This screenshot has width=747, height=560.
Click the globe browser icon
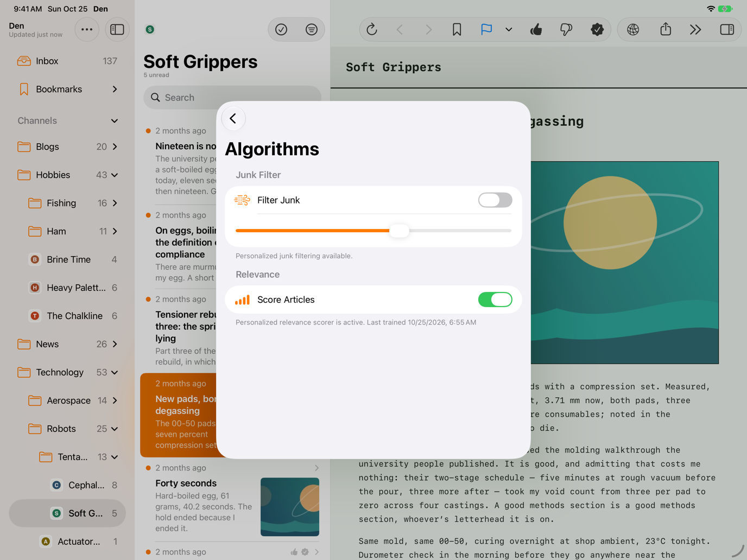pyautogui.click(x=633, y=29)
